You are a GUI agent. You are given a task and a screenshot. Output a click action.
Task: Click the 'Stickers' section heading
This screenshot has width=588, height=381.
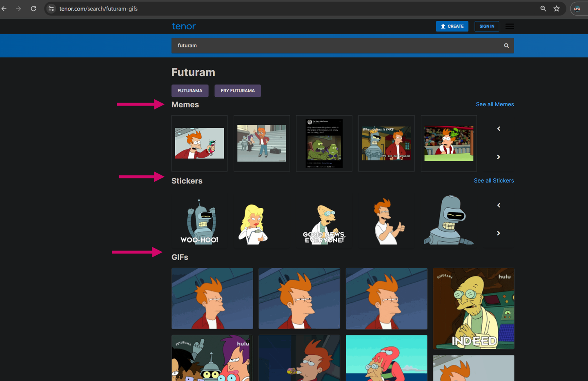point(187,181)
